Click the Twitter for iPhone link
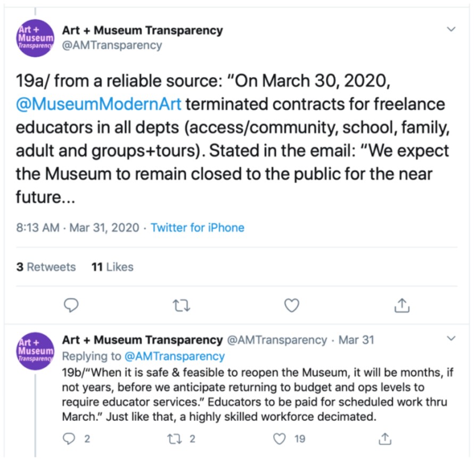 [x=198, y=228]
